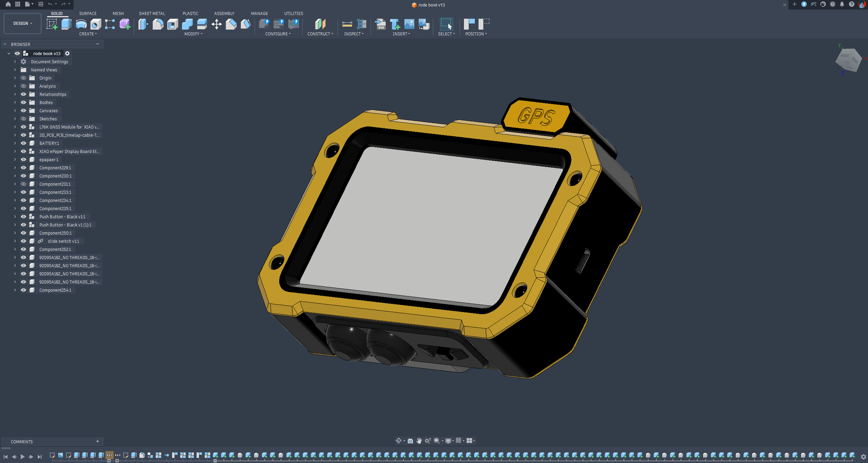Viewport: 868px width, 463px height.
Task: Open Display Settings monitor icon
Action: [x=448, y=441]
